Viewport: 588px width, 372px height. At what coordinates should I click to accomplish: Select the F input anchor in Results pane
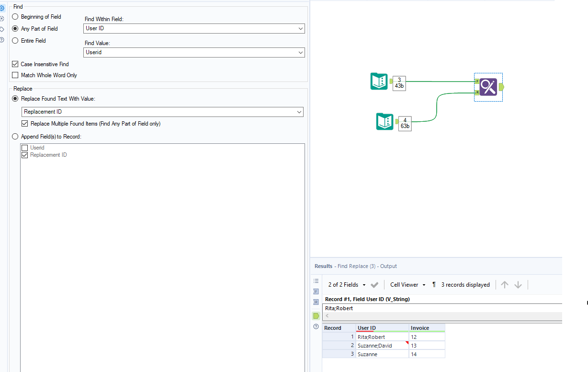[x=316, y=291]
